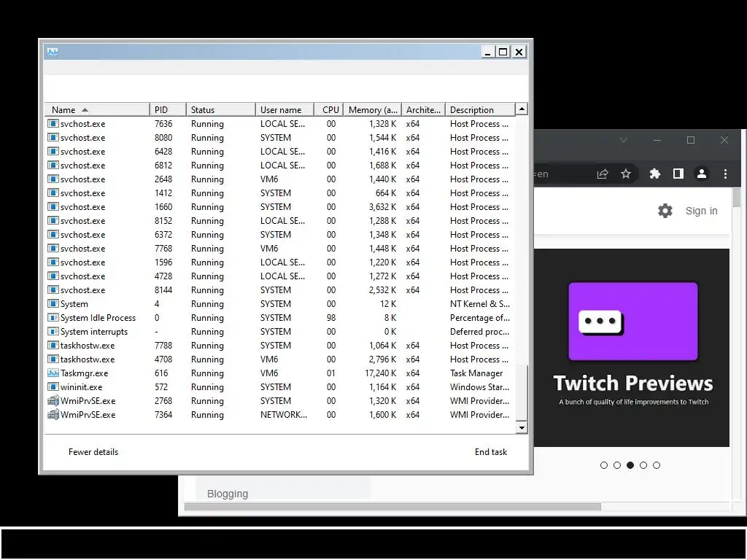This screenshot has width=747, height=560.
Task: Select first carousel dot
Action: pos(604,465)
